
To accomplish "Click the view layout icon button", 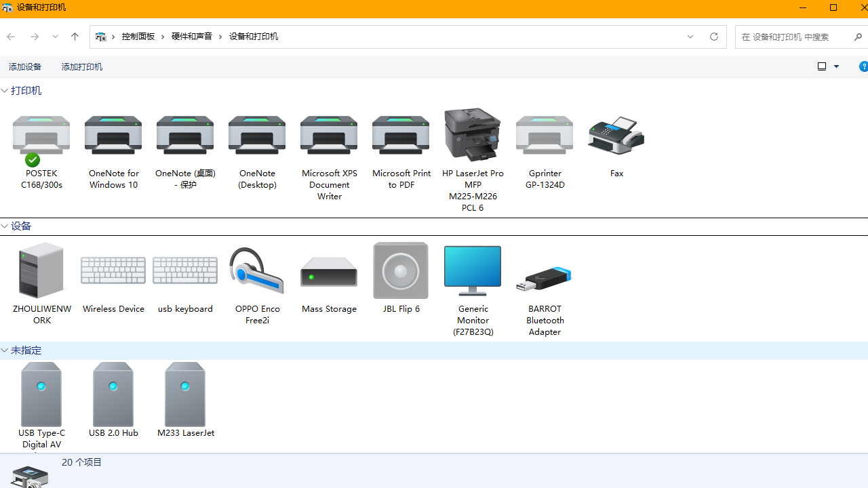I will coord(822,66).
